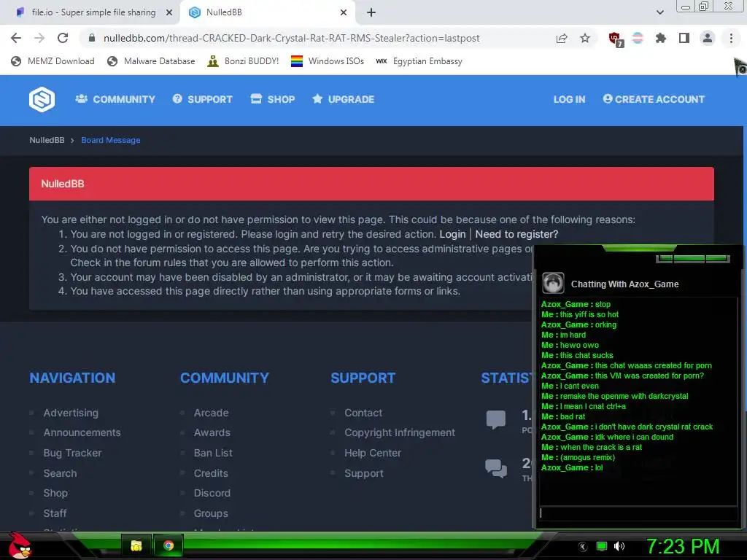Go forward using the browser forward arrow
747x560 pixels.
tap(39, 38)
